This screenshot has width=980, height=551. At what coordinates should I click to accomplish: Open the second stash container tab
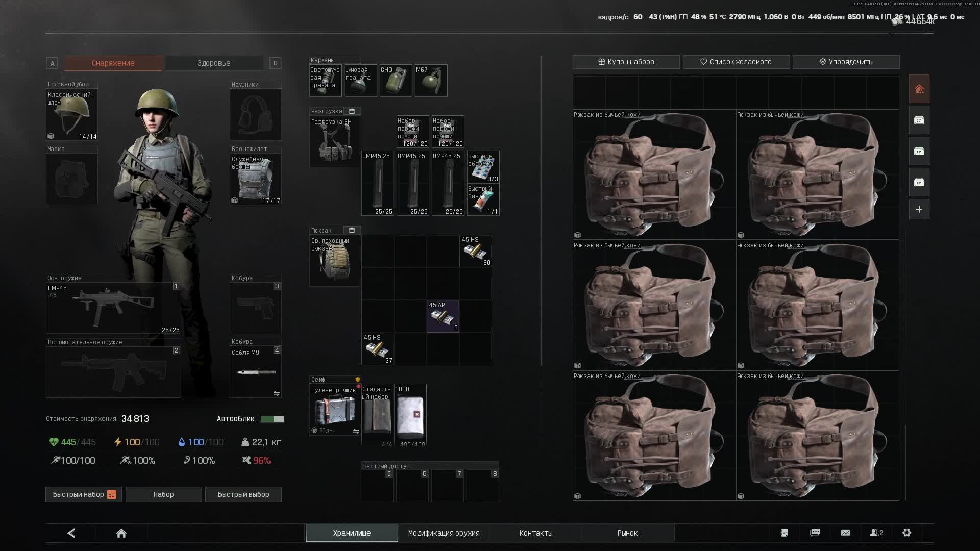pyautogui.click(x=919, y=152)
